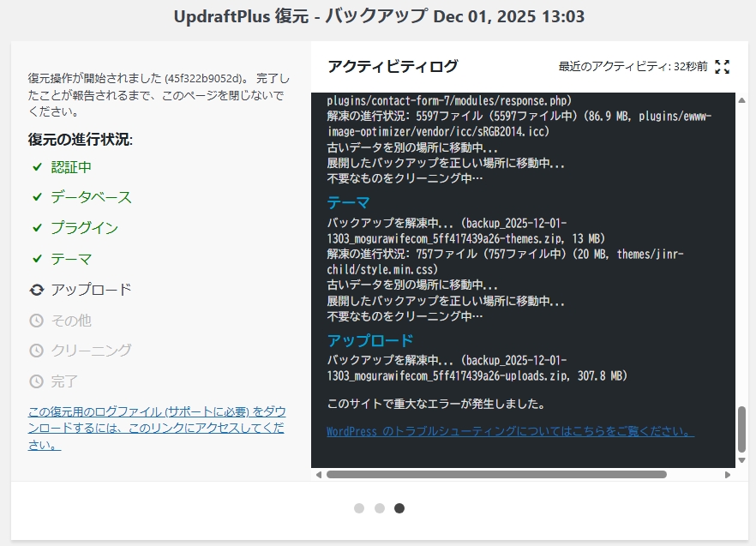Select the dark third pagination dot
The image size is (756, 546).
point(399,508)
